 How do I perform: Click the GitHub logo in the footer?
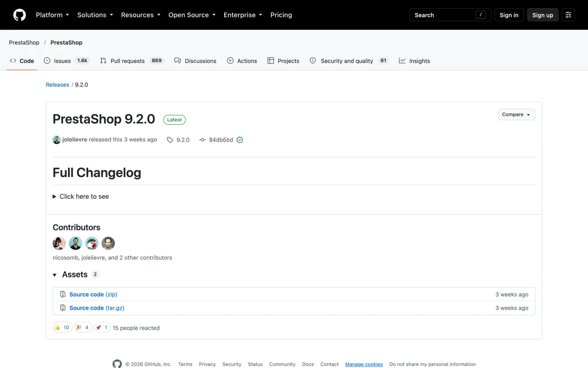117,364
